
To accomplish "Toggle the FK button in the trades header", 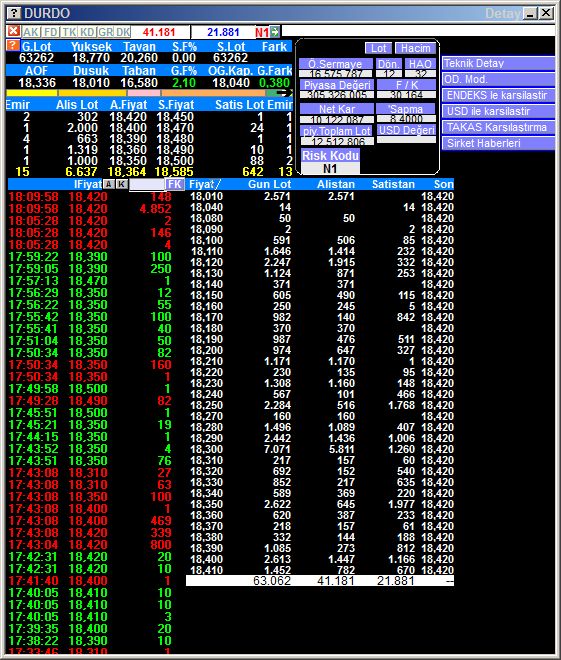I will click(x=174, y=184).
